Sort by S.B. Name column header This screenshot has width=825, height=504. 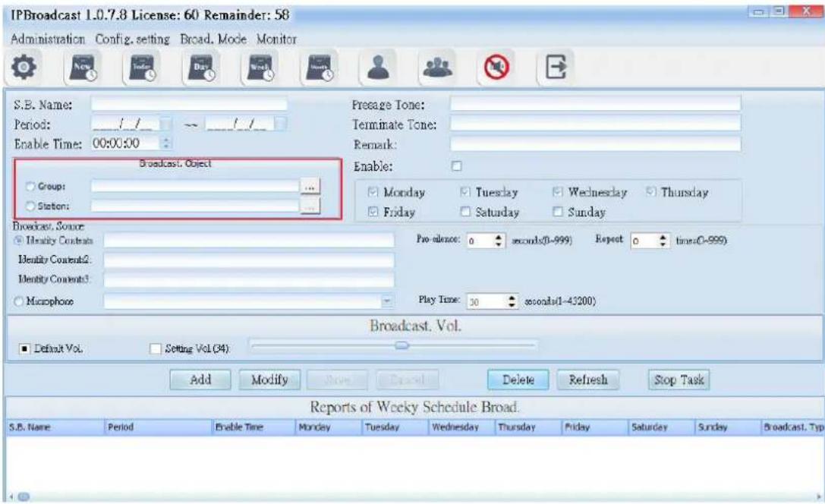55,427
